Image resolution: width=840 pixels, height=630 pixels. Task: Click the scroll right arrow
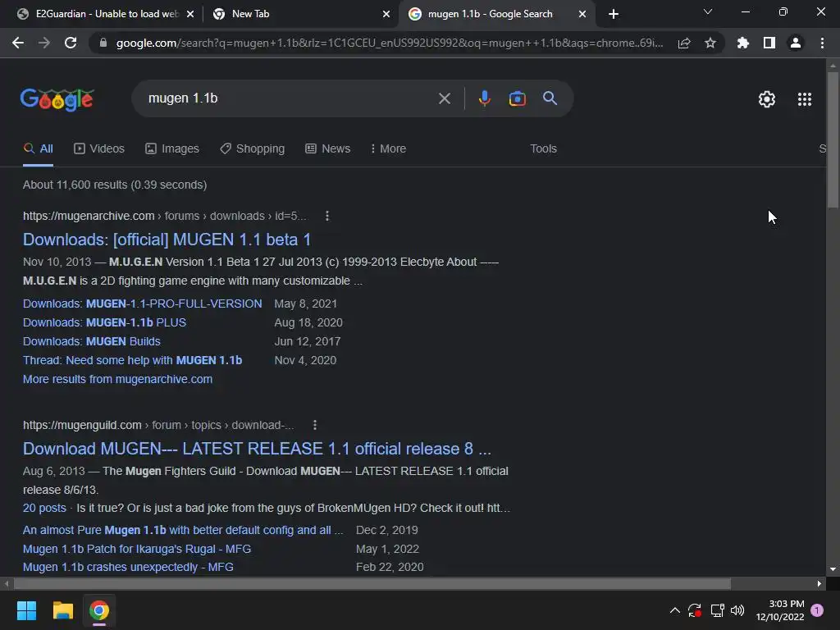[819, 583]
